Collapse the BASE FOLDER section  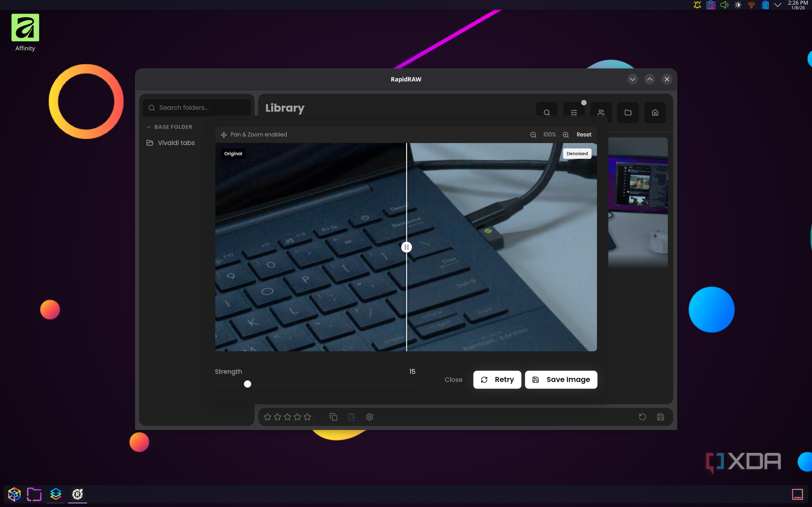(149, 127)
